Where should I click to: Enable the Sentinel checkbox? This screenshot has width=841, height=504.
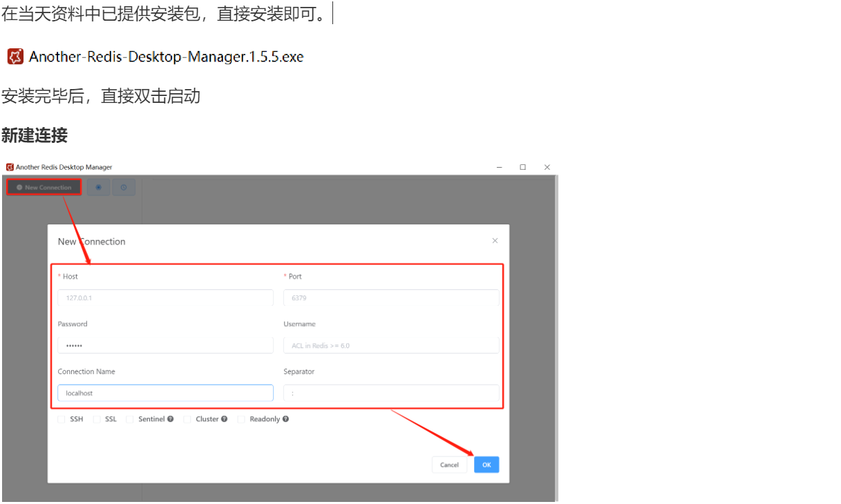(x=129, y=418)
